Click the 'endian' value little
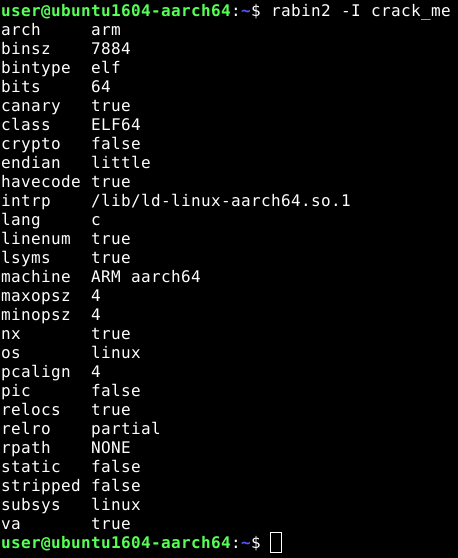 [121, 163]
